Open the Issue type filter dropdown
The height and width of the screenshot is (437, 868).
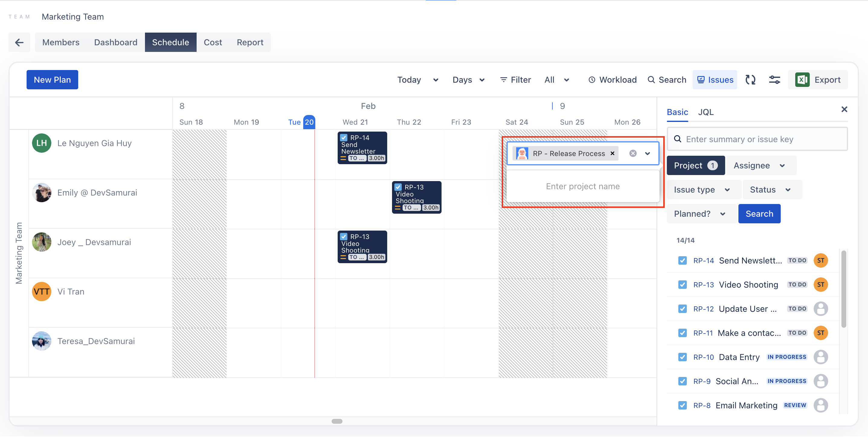point(704,190)
